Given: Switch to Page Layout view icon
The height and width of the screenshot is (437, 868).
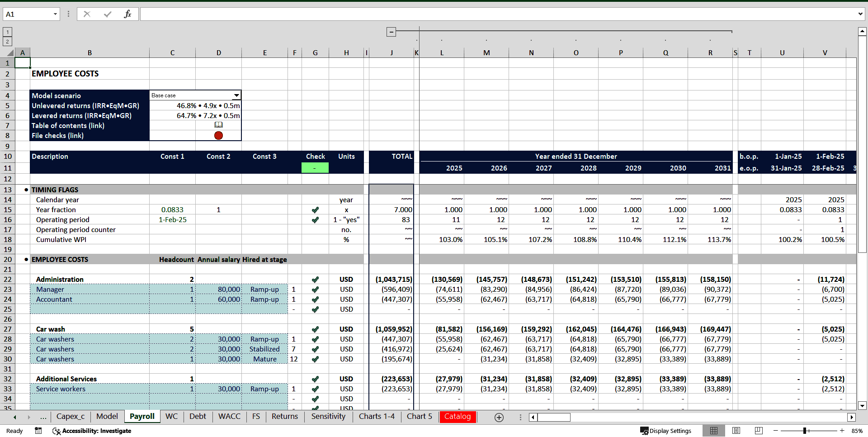Looking at the screenshot, I should pos(736,431).
